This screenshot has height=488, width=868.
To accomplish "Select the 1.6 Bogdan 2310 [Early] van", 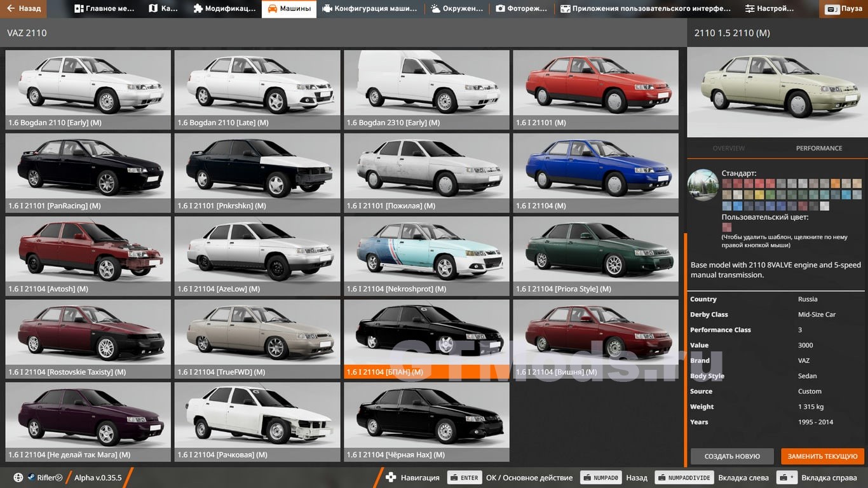I will [426, 90].
